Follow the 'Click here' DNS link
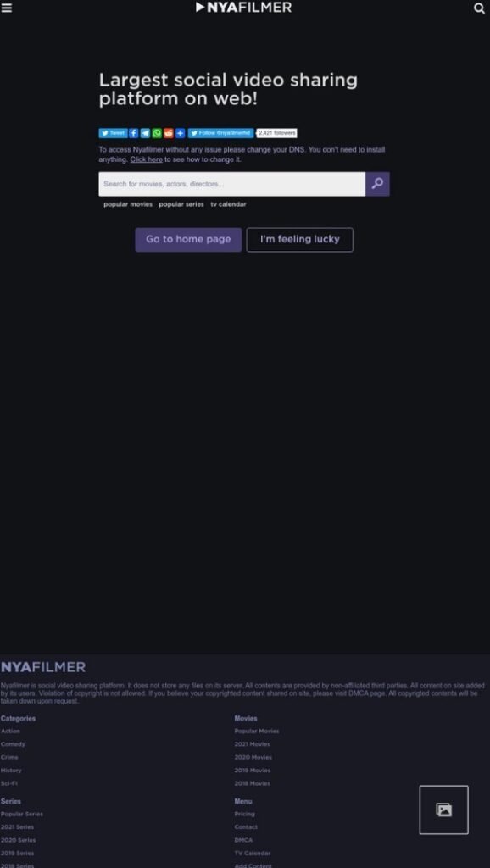 (146, 159)
